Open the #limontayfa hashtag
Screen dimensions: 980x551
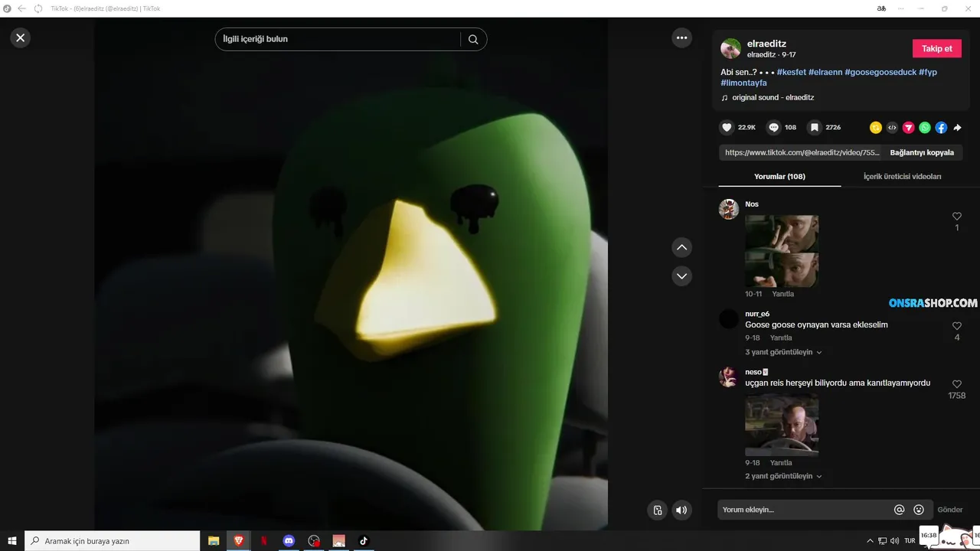click(x=743, y=83)
